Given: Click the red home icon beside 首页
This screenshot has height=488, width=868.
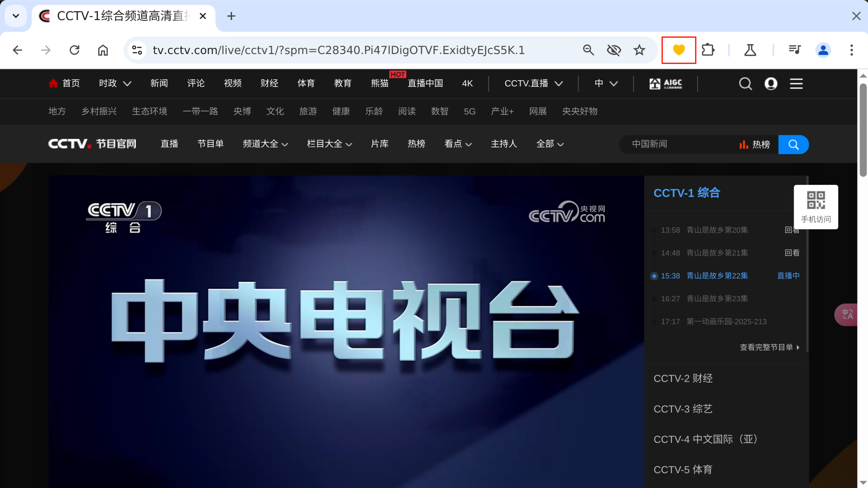Looking at the screenshot, I should click(x=53, y=83).
